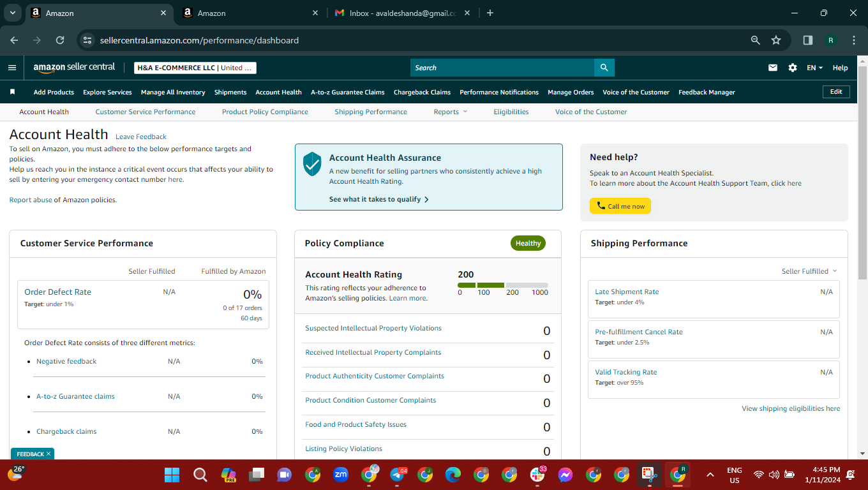Open Chrome three-dot menu
The height and width of the screenshot is (490, 868).
click(x=854, y=40)
